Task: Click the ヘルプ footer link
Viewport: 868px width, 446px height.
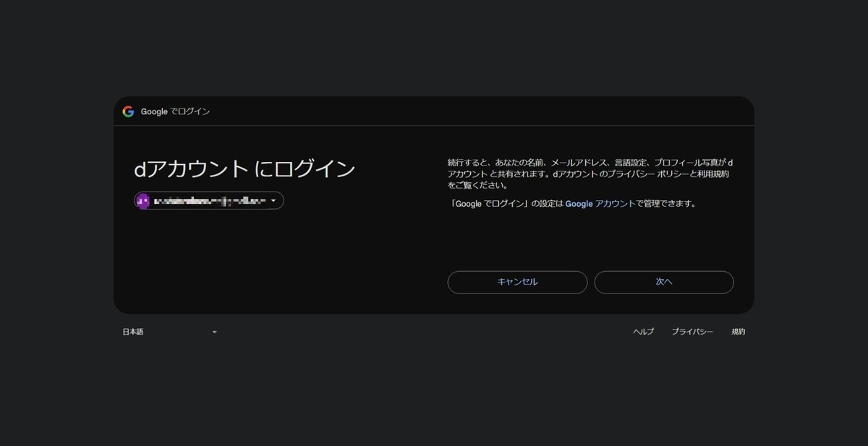Action: click(x=643, y=331)
